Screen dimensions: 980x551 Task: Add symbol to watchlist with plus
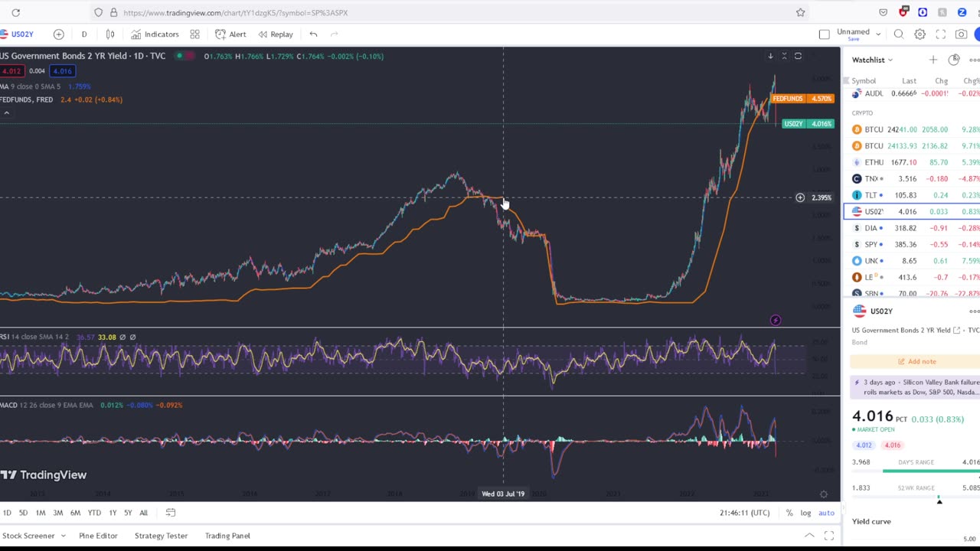[933, 60]
